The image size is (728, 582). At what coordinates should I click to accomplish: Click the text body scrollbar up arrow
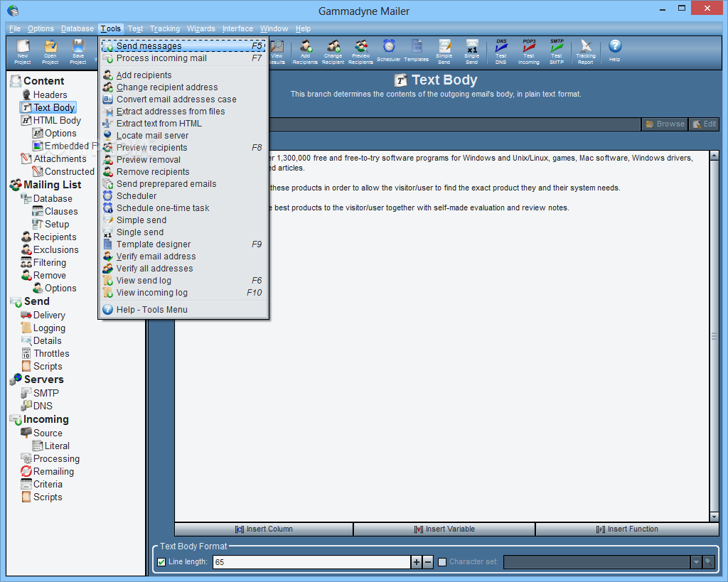click(714, 156)
